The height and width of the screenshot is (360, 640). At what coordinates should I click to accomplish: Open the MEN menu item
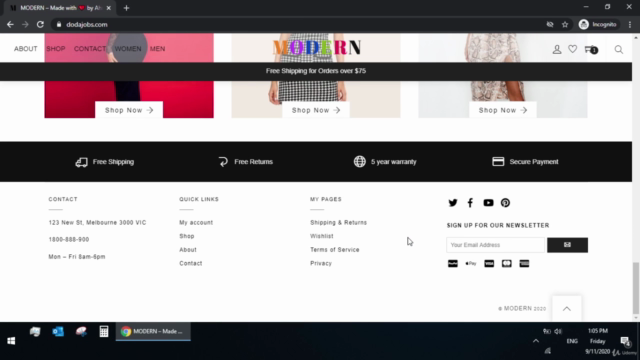(157, 49)
